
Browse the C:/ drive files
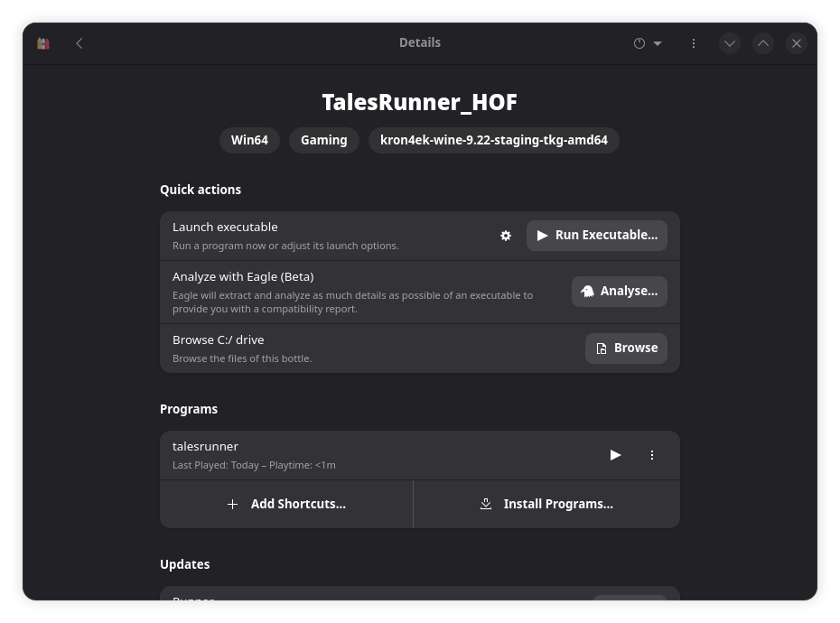click(x=626, y=349)
